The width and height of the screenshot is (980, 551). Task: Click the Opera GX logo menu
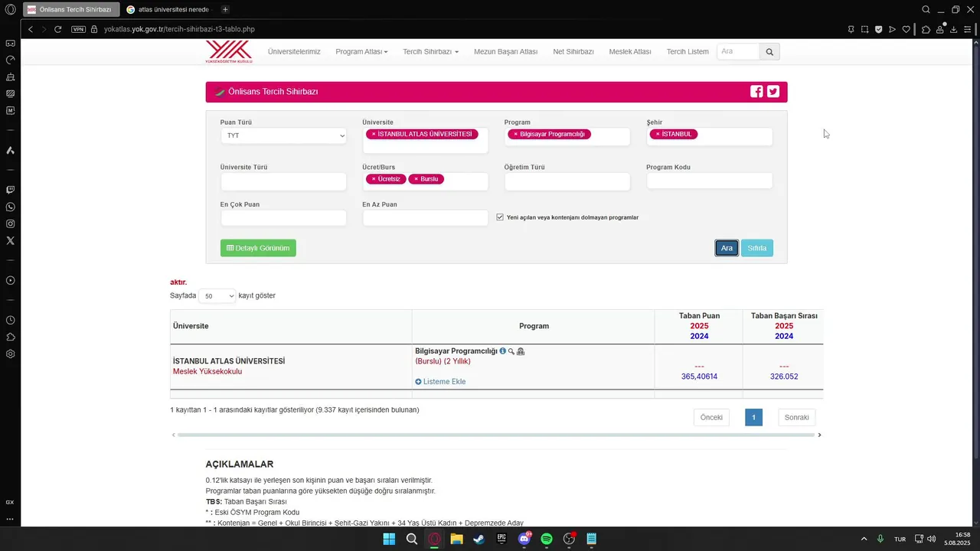[x=10, y=9]
